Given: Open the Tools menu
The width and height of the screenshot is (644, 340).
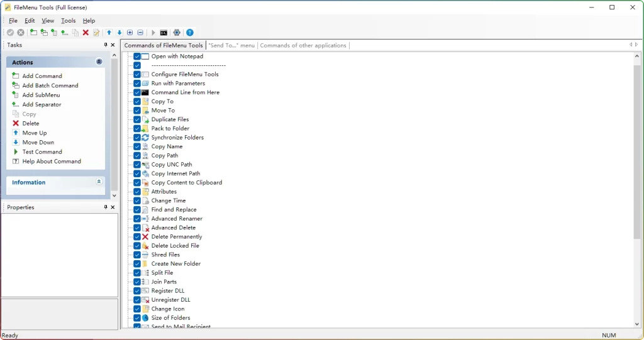Looking at the screenshot, I should pyautogui.click(x=68, y=21).
